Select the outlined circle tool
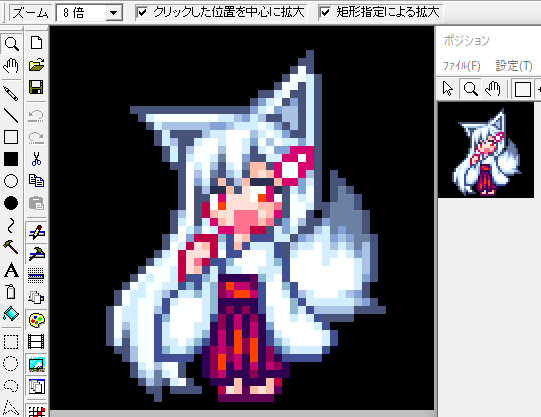The width and height of the screenshot is (541, 417). 11,181
